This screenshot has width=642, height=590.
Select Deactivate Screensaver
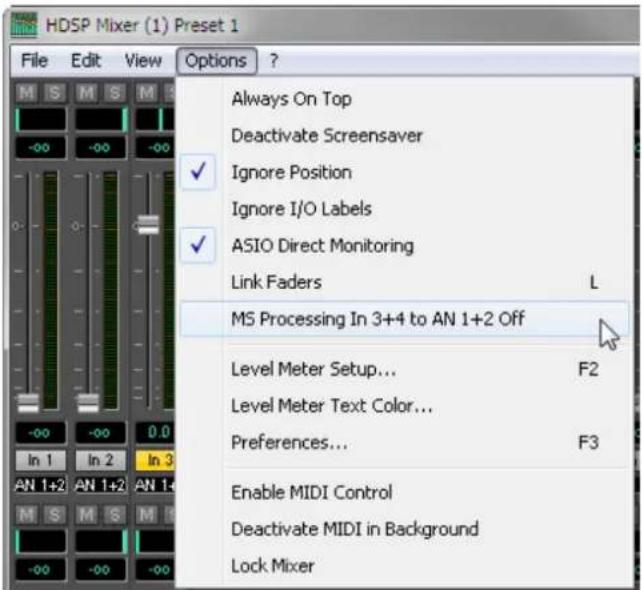pyautogui.click(x=403, y=136)
